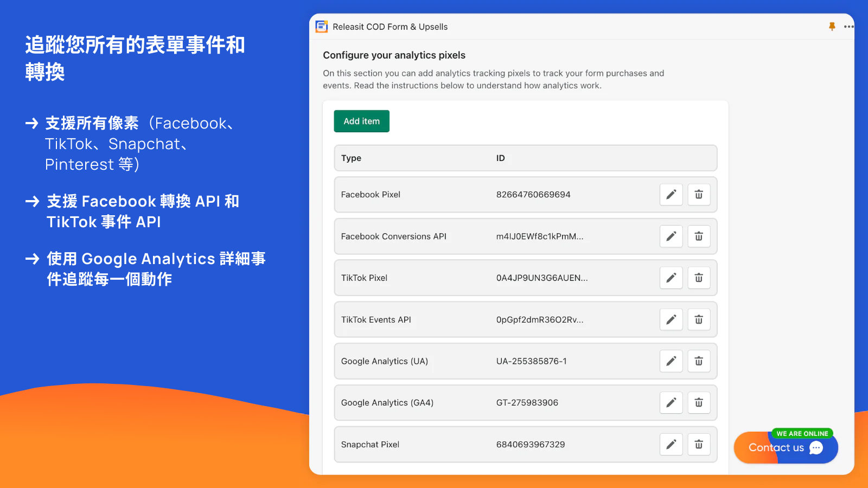The height and width of the screenshot is (488, 868).
Task: Select Snapchat ID 6840693967329
Action: (531, 445)
